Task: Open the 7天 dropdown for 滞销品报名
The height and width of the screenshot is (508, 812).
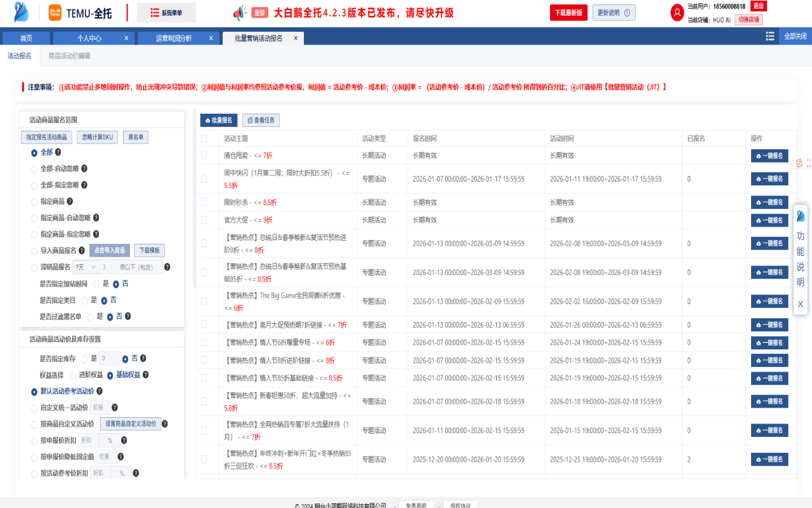Action: (86, 267)
